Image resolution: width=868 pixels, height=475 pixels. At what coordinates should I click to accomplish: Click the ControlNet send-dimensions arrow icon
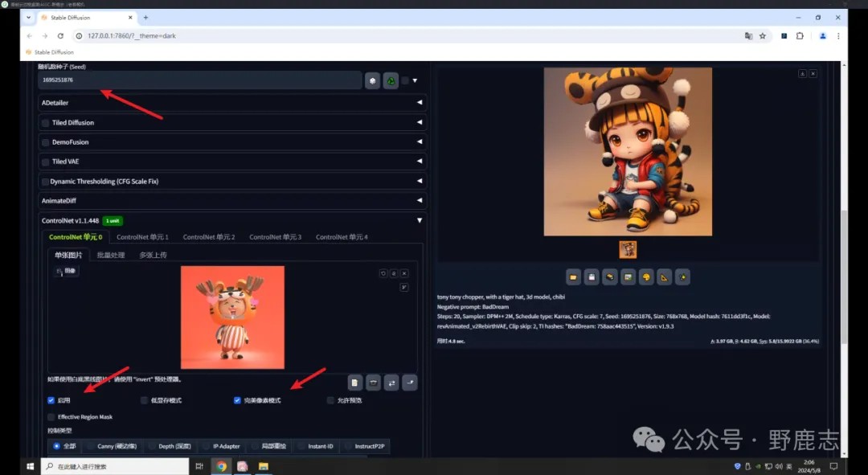coord(410,383)
